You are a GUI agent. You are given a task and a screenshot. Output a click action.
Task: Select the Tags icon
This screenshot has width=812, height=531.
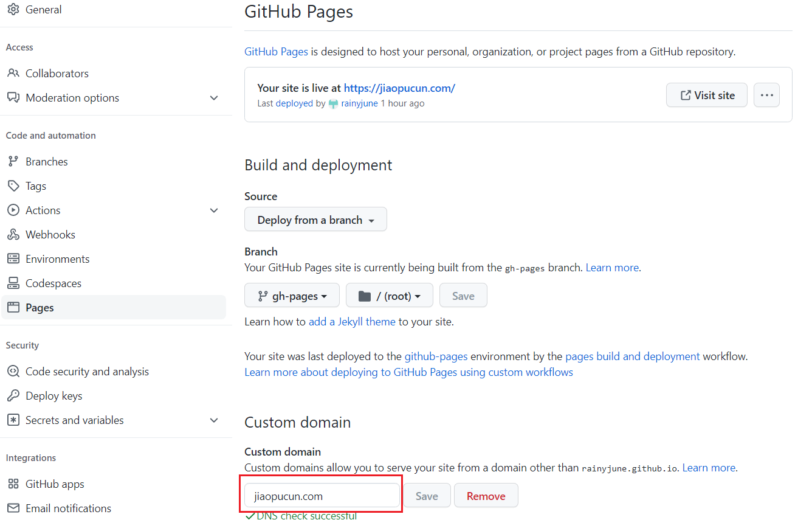coord(13,186)
